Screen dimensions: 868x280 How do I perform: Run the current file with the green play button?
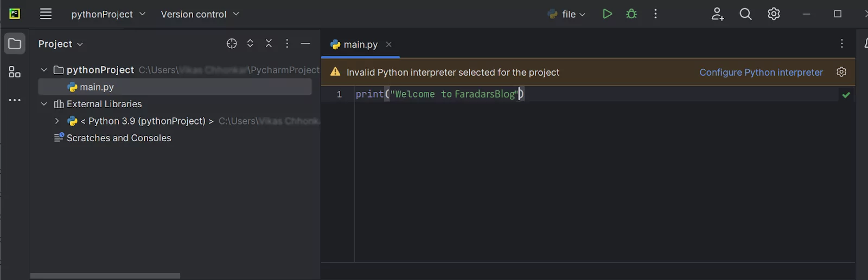click(607, 14)
